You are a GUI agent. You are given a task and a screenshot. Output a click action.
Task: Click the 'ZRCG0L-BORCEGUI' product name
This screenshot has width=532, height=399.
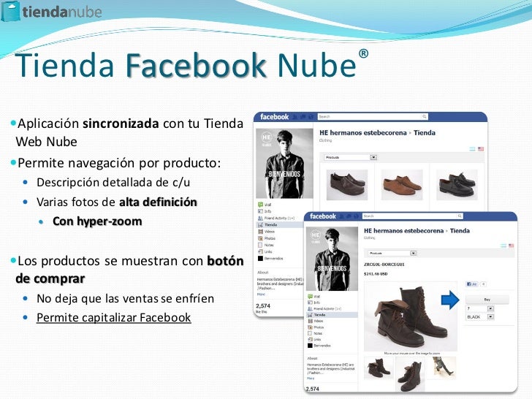384,265
